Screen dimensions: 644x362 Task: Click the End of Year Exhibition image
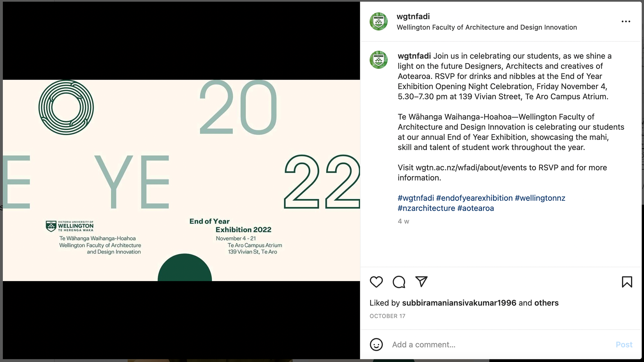coord(181,180)
